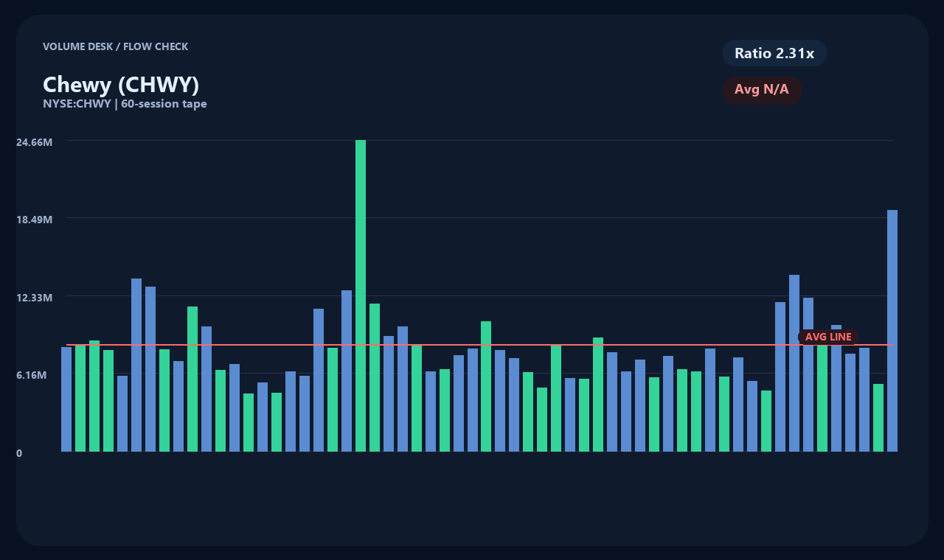Click the 0 axis baseline label
Screen dimensions: 944x560
tap(19, 453)
